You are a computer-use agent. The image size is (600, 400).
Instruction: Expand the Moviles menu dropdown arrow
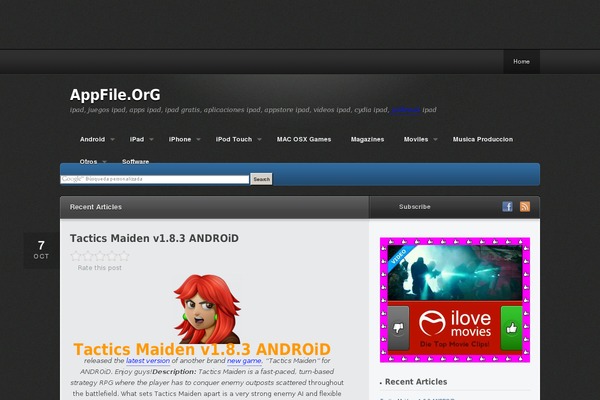click(435, 139)
